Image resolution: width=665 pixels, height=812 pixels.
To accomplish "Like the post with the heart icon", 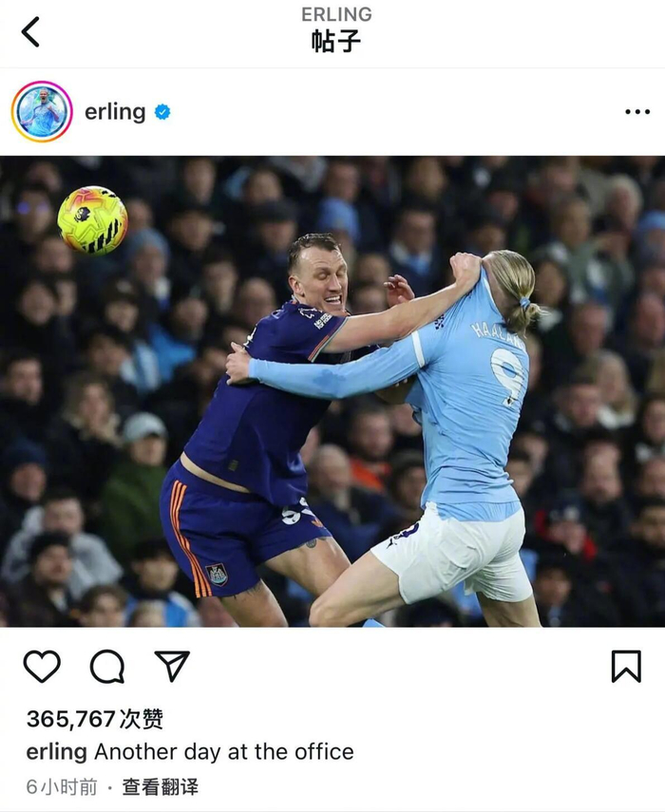I will click(42, 666).
